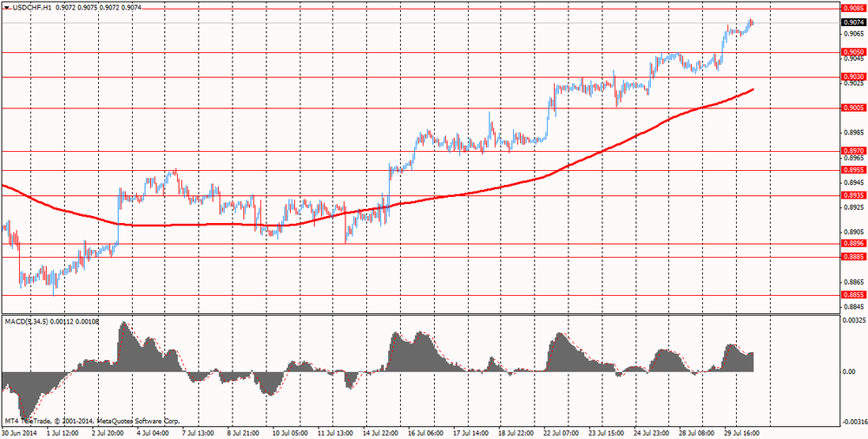Click the MACD(3,34,5) indicator label
Screen dimensions: 868x439
coord(26,322)
